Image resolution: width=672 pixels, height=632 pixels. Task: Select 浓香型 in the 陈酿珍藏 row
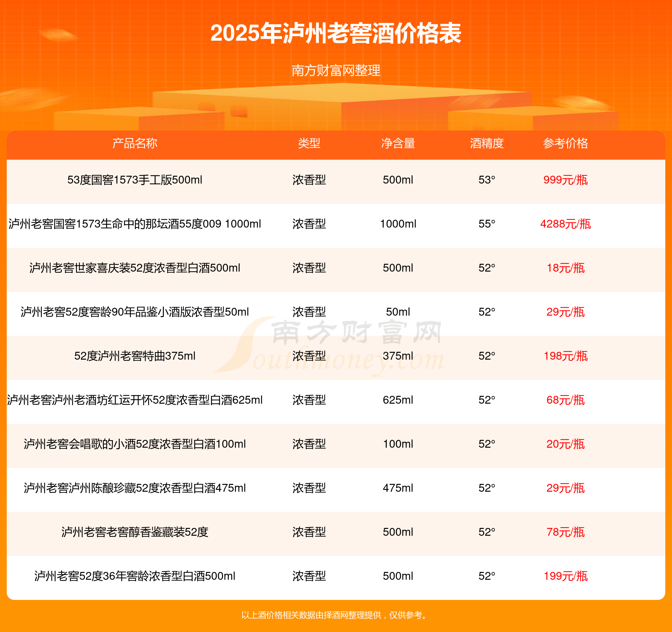309,488
